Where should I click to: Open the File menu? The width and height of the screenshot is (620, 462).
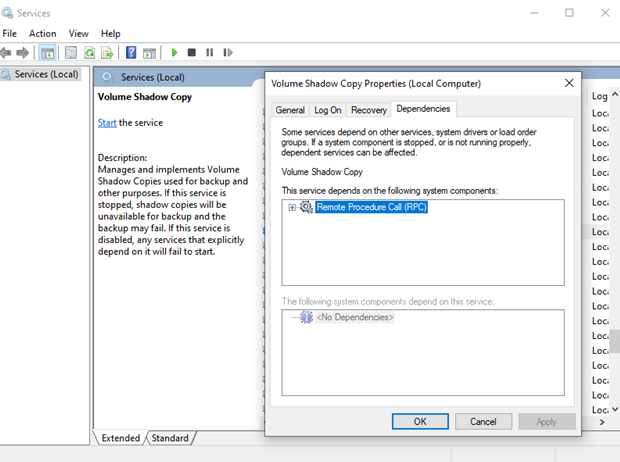pyautogui.click(x=9, y=34)
